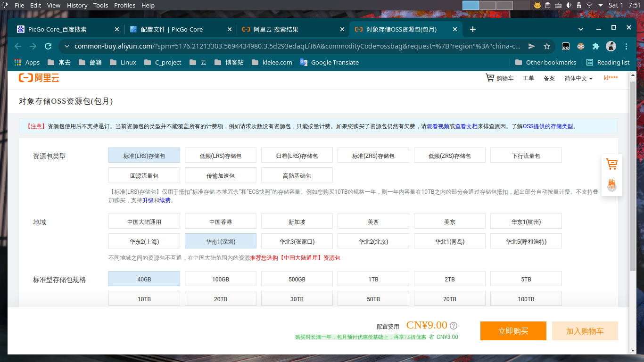Viewport: 644px width, 362px height.
Task: Choose the 中国香港 region
Action: pos(221,222)
